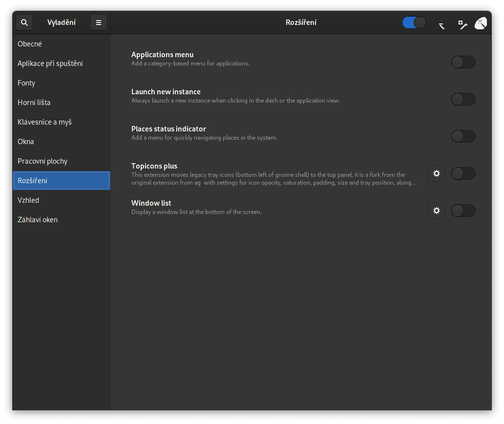Open Záhlaví oken section
The width and height of the screenshot is (504, 424).
(x=38, y=220)
